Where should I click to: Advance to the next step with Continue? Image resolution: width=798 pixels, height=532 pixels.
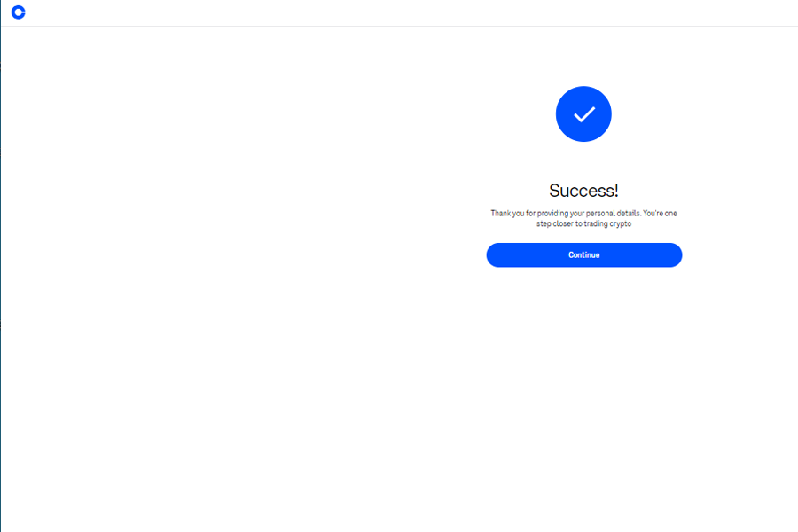[583, 255]
